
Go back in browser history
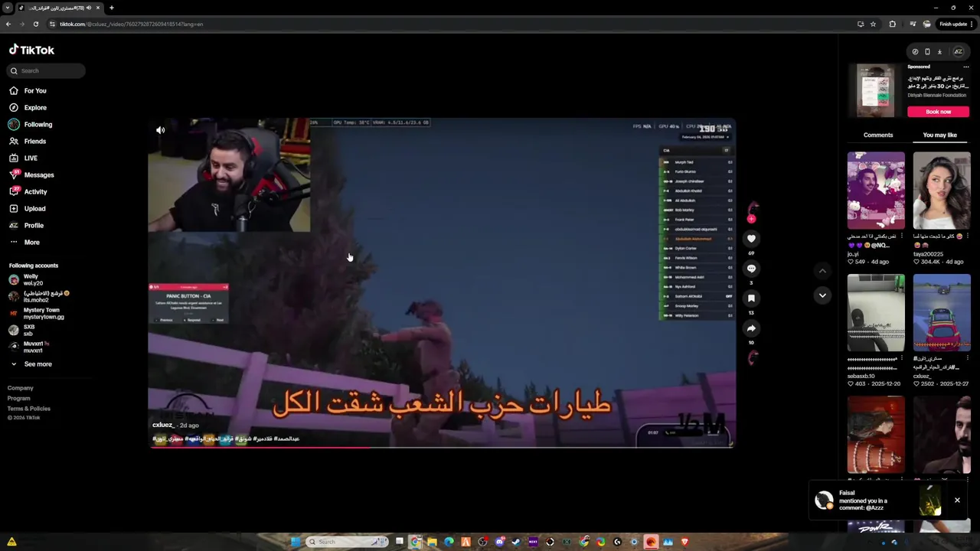[x=8, y=24]
